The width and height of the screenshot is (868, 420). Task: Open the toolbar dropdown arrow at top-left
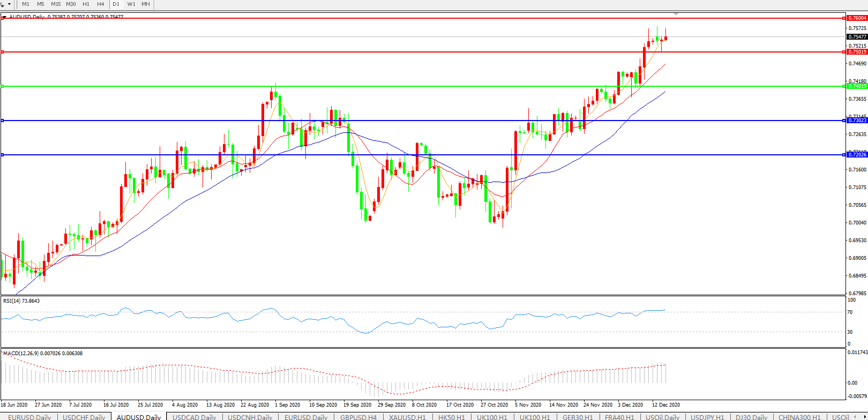click(x=9, y=4)
